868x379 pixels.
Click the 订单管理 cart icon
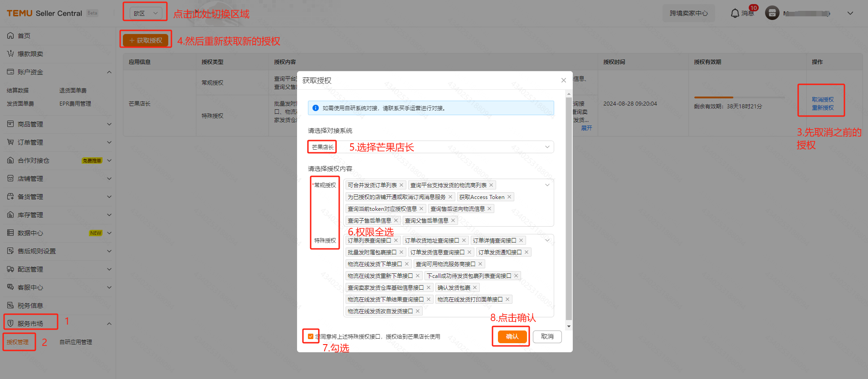point(10,142)
